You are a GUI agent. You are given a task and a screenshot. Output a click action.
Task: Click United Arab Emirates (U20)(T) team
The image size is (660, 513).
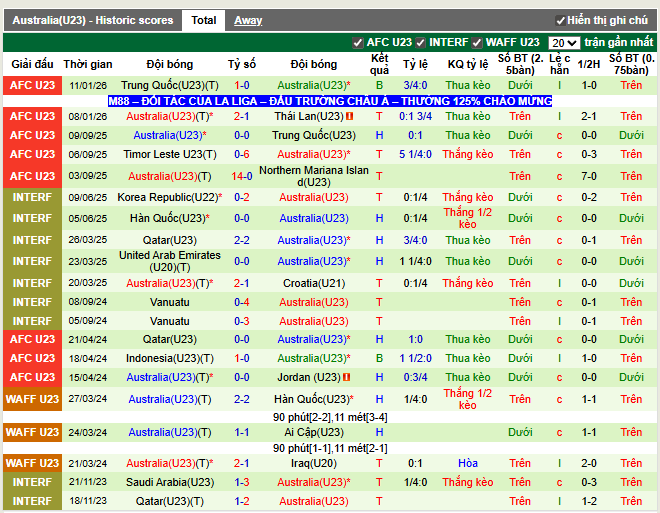click(x=170, y=261)
